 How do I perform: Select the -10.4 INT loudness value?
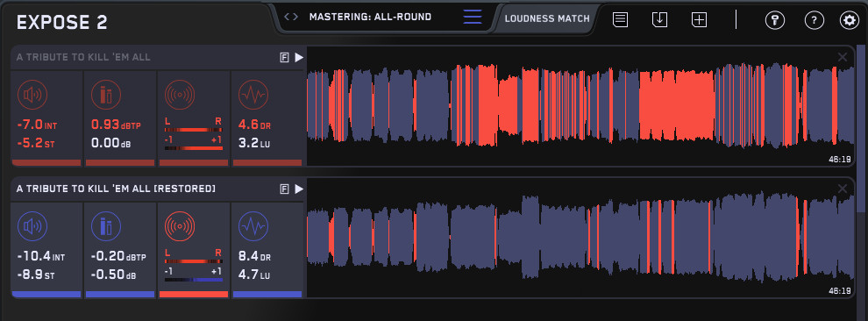point(41,257)
